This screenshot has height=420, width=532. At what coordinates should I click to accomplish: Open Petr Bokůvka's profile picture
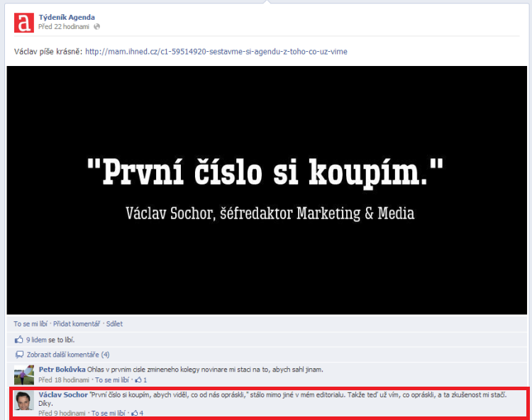(24, 374)
